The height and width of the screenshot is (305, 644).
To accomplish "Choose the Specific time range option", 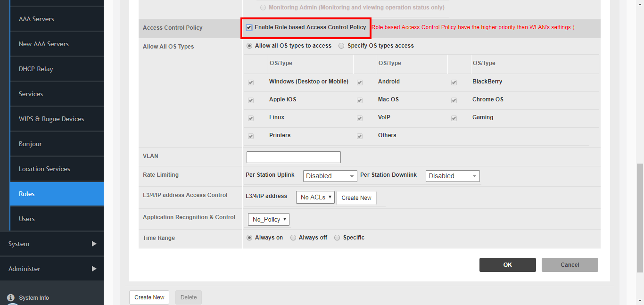I will pyautogui.click(x=337, y=238).
